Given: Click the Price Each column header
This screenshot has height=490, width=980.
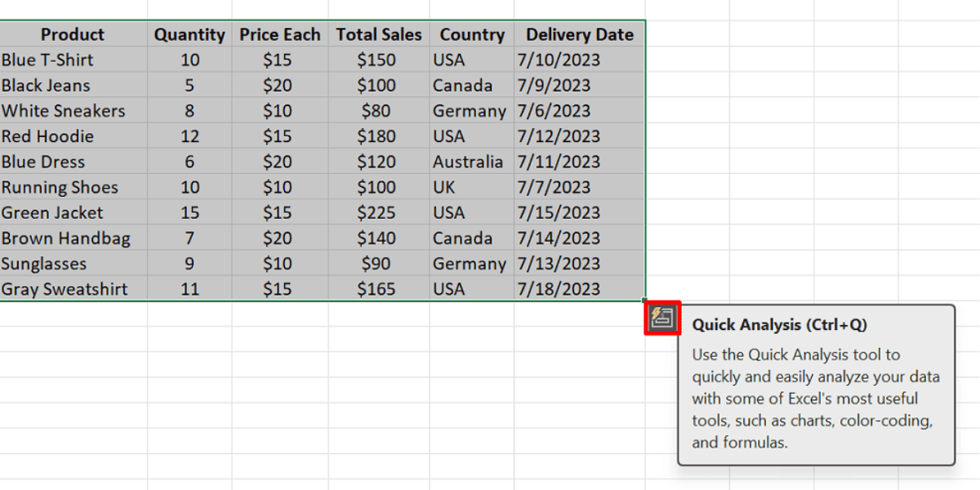Looking at the screenshot, I should coord(280,34).
